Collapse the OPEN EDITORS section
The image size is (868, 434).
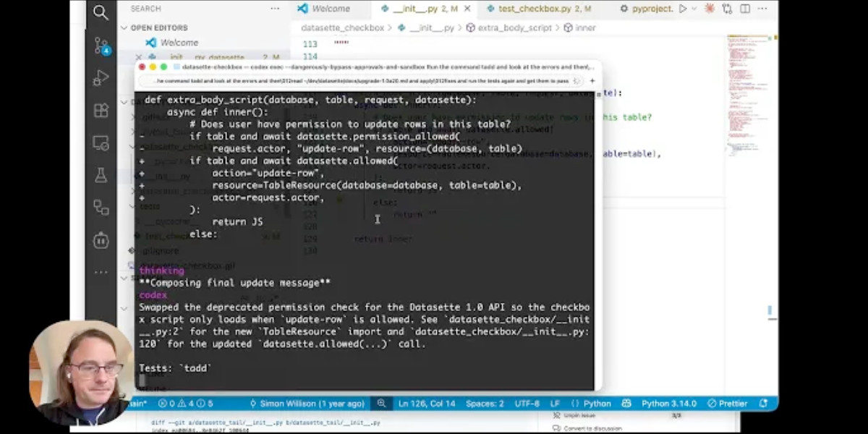point(124,27)
